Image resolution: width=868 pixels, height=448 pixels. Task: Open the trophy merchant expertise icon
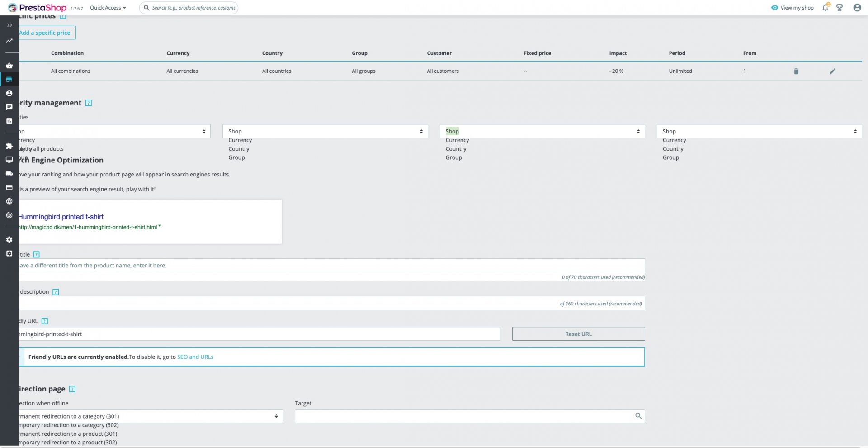click(x=840, y=8)
